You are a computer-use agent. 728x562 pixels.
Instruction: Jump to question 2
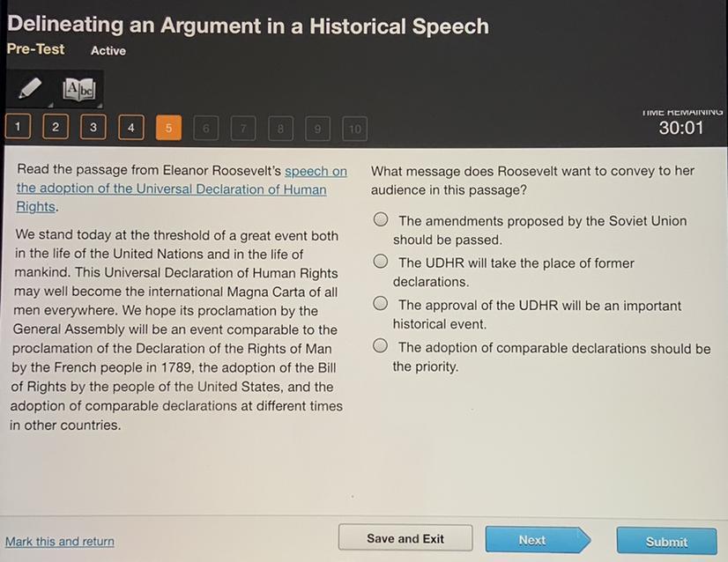click(x=56, y=128)
